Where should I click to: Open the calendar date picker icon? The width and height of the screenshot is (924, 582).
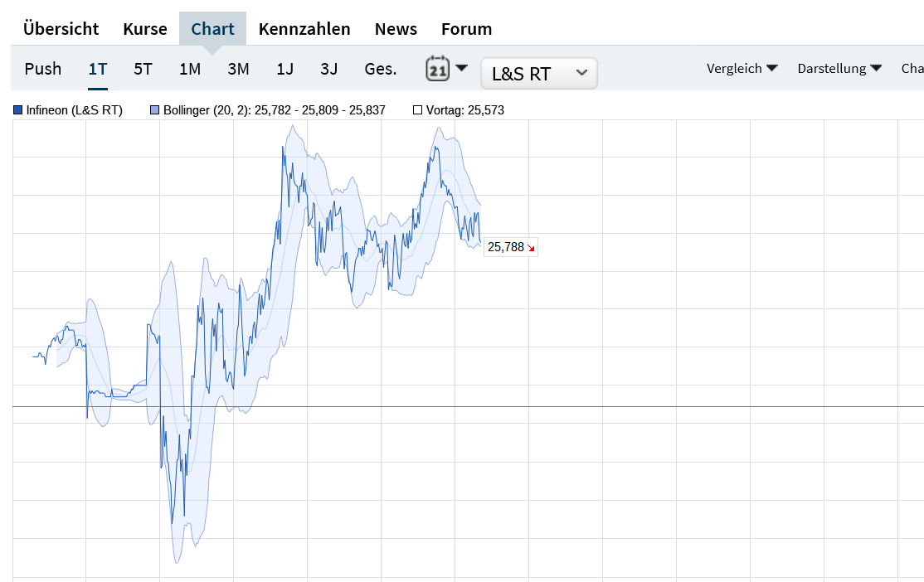point(438,69)
